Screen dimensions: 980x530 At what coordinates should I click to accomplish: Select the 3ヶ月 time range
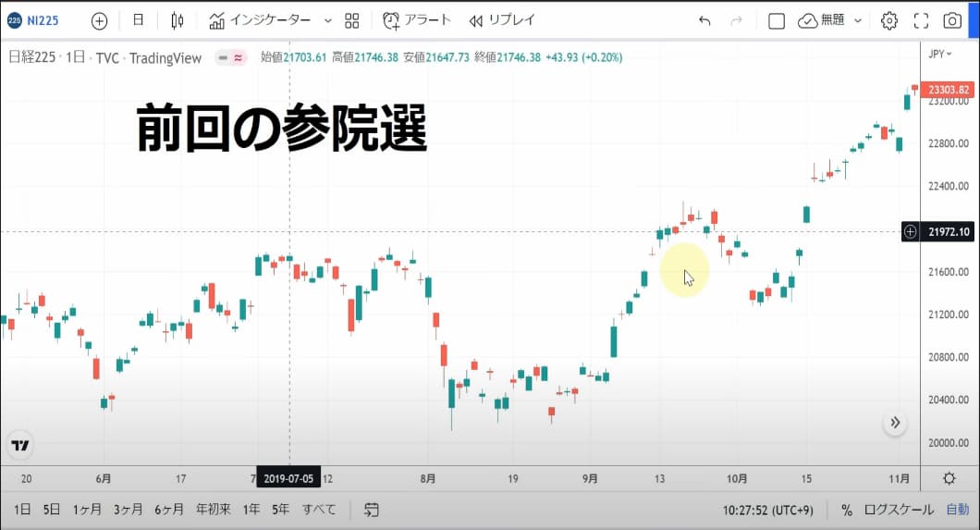click(128, 510)
